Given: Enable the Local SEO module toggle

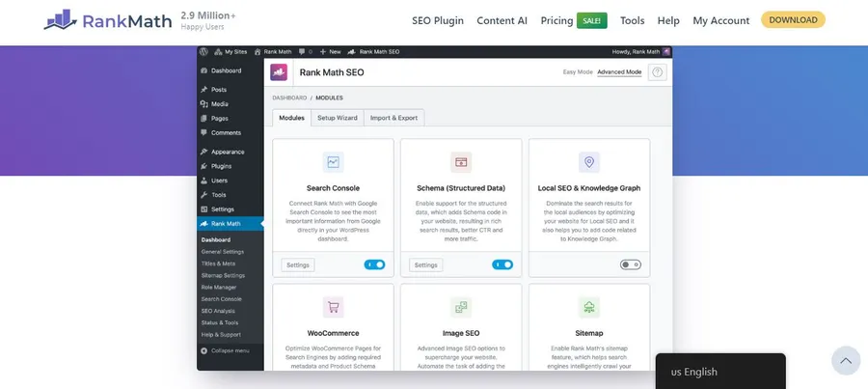Looking at the screenshot, I should [x=631, y=264].
